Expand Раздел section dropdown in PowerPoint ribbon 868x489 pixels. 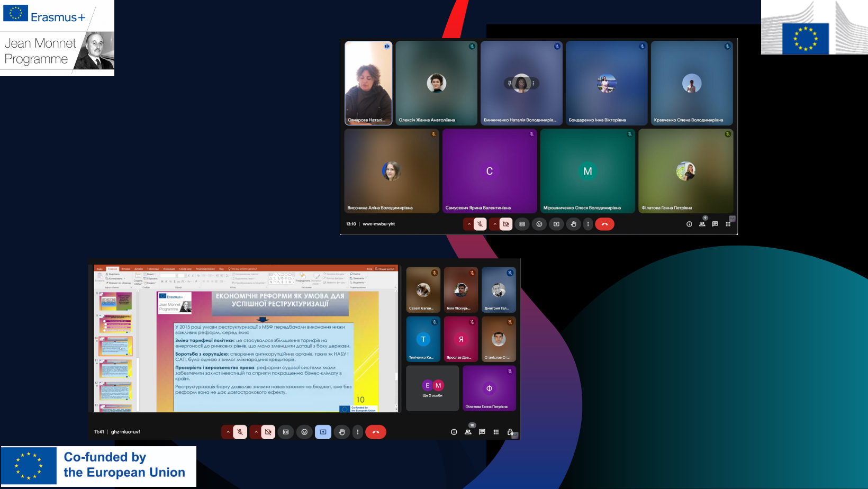click(150, 283)
